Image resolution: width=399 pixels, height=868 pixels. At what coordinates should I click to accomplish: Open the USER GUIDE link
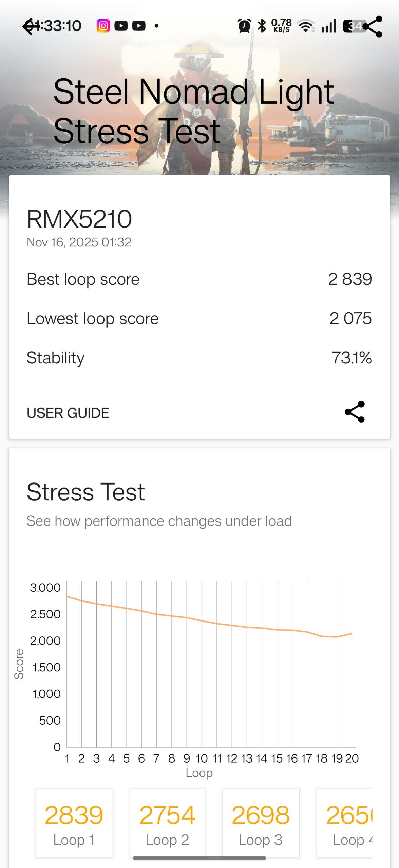68,413
